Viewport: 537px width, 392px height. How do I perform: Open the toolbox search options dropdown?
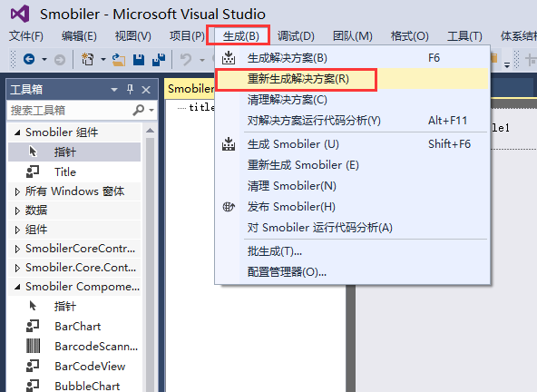[x=151, y=111]
